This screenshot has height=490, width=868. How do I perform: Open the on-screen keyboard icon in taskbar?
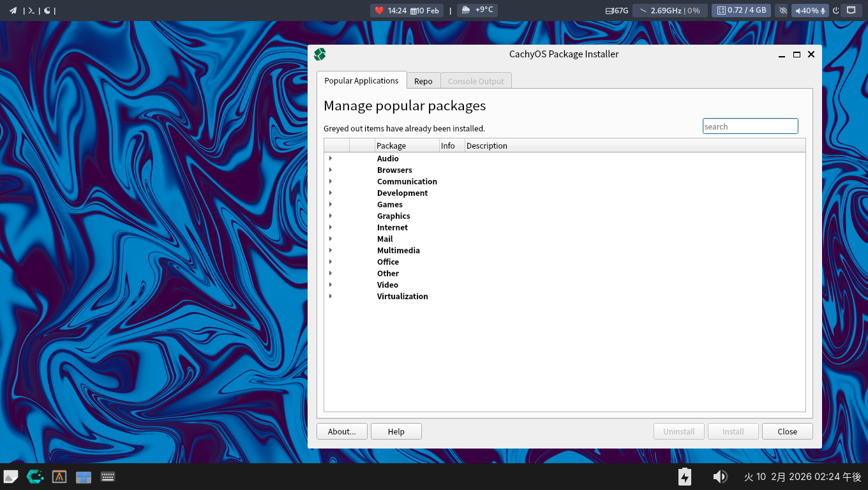point(108,477)
